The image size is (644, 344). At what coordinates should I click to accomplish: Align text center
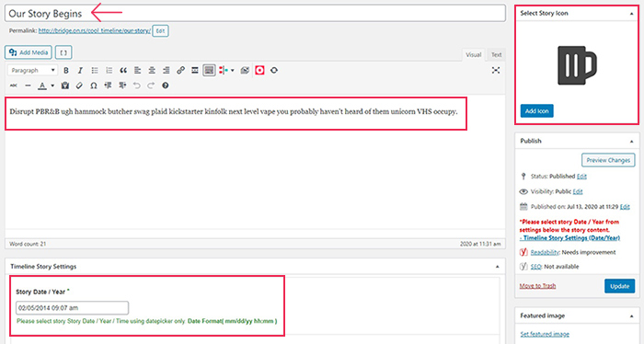click(152, 71)
